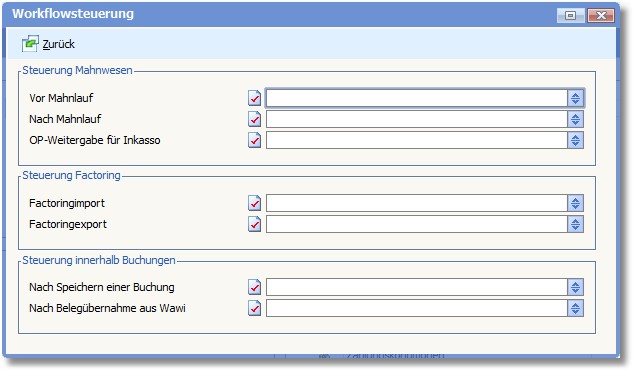Click checkmark document icon beside Factoringimport
Viewport: 634px width, 372px height.
tap(254, 203)
